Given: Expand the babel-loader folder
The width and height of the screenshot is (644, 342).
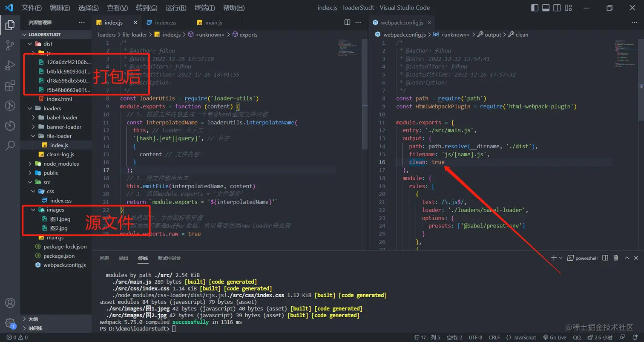Looking at the screenshot, I should [34, 118].
